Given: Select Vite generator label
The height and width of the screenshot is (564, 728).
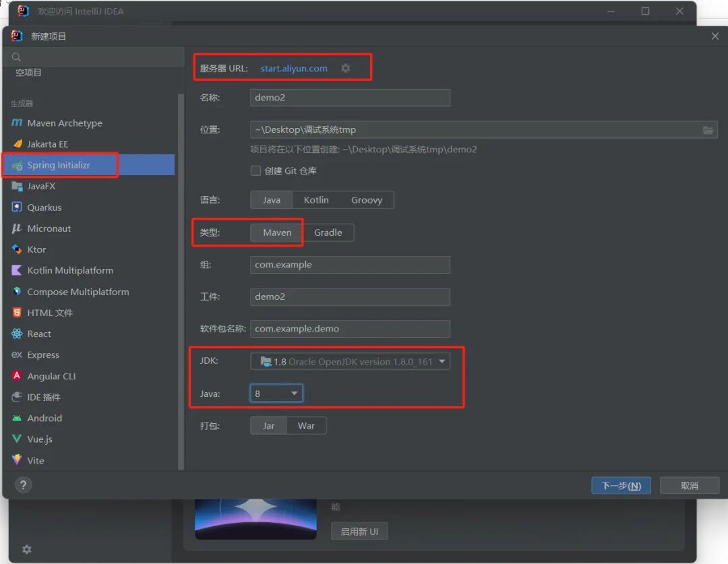Looking at the screenshot, I should [36, 460].
